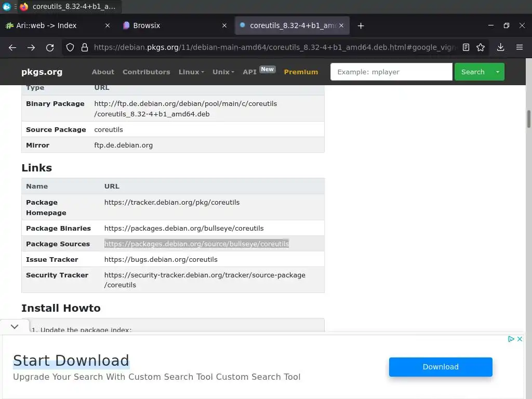The image size is (532, 399).
Task: Select mirror ftp.de.debian.org text
Action: click(x=124, y=145)
